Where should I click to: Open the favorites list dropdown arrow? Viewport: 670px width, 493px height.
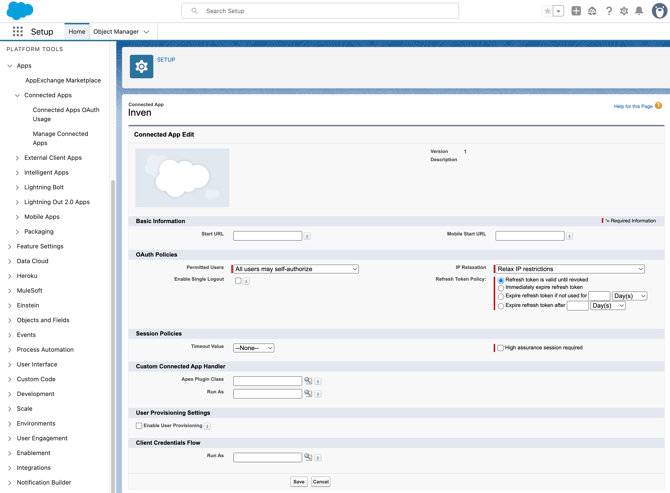click(x=558, y=11)
